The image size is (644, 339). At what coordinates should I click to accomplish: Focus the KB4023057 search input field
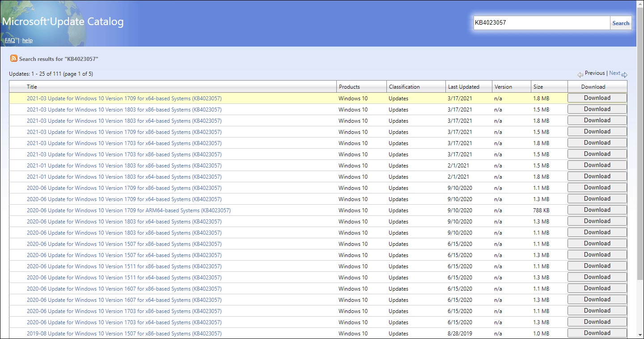(x=542, y=23)
